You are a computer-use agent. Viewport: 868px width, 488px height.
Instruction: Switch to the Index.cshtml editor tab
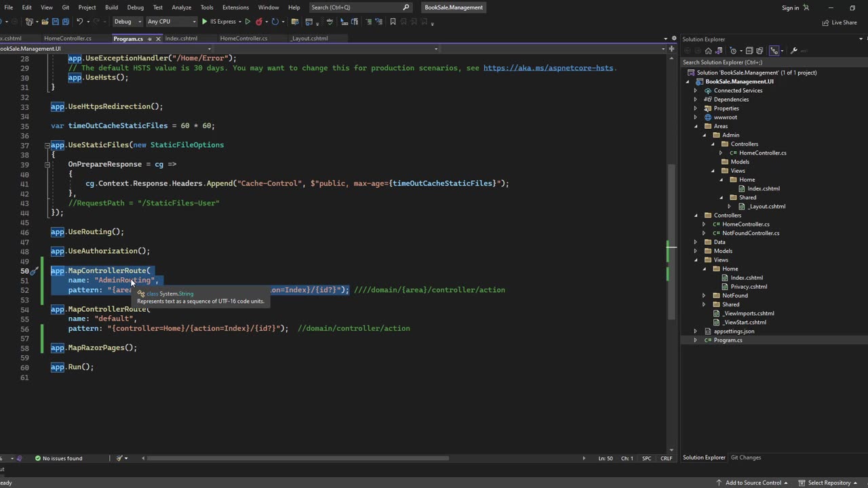tap(181, 39)
